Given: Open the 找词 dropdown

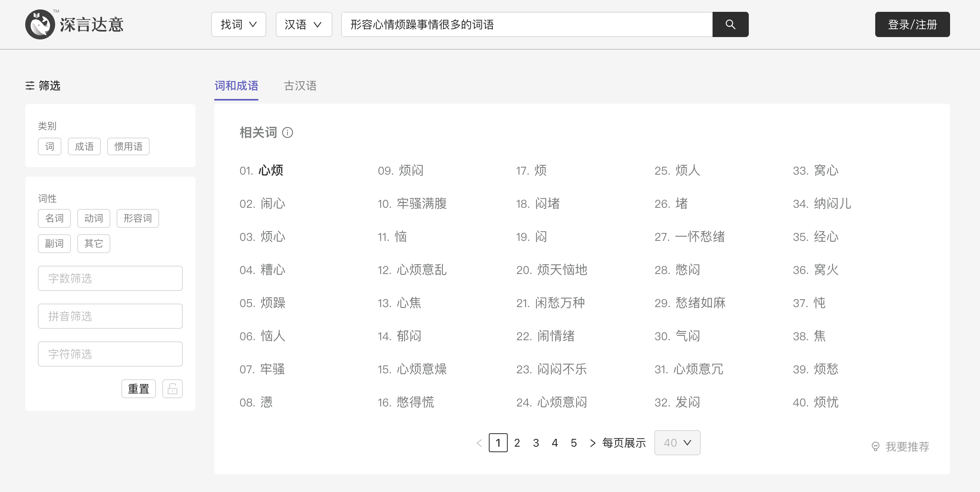Looking at the screenshot, I should tap(238, 24).
